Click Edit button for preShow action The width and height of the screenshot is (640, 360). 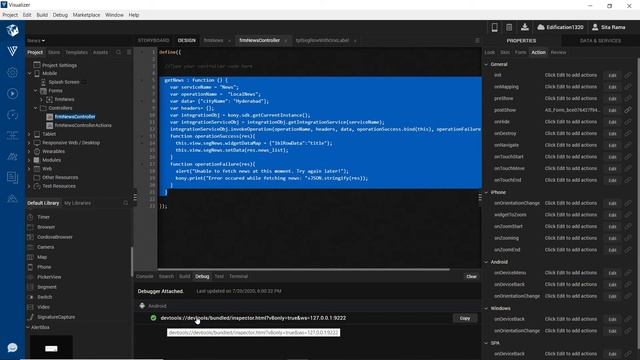[612, 98]
